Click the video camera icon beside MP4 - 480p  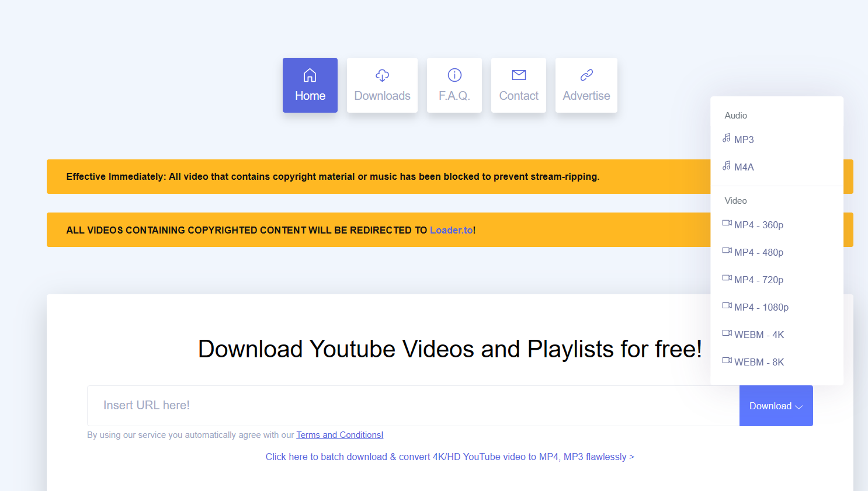point(727,250)
